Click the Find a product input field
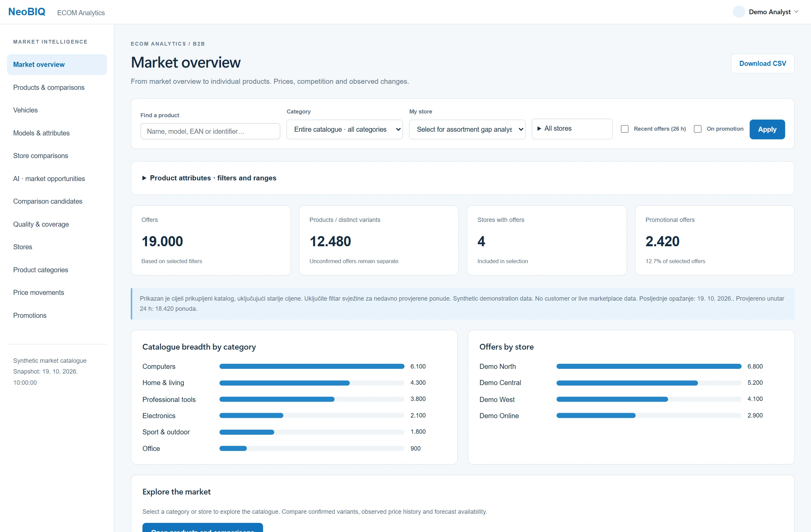Screen dimensions: 811x532 [210, 131]
